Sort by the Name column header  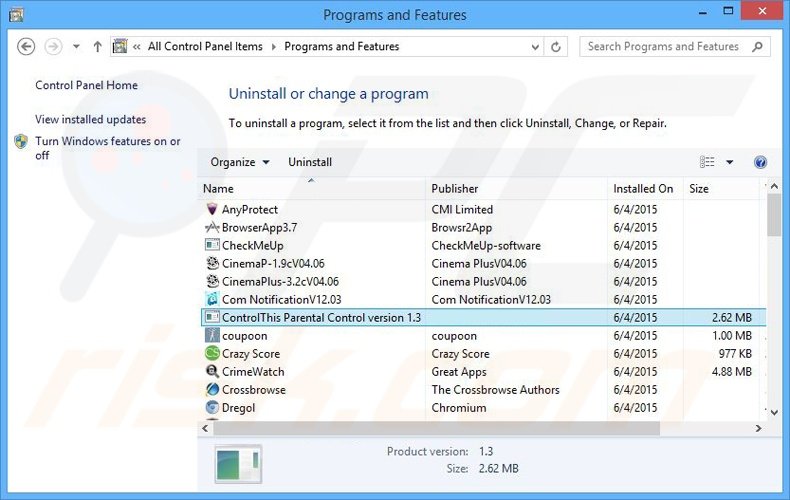(312, 189)
